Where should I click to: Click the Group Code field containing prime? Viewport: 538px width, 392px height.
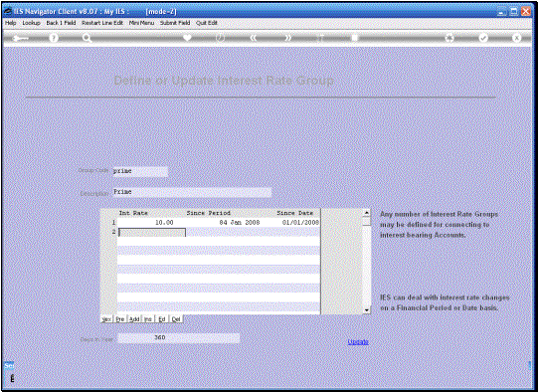click(140, 171)
